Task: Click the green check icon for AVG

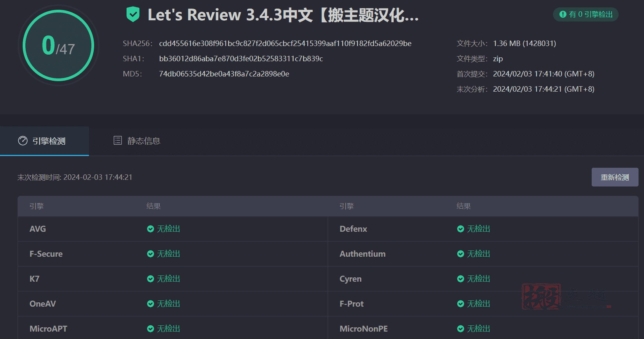Action: click(150, 229)
